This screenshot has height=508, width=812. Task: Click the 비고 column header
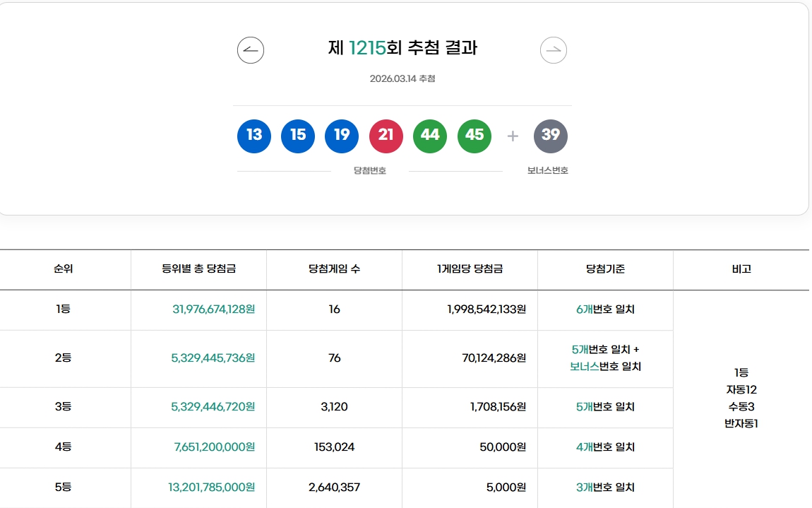[x=741, y=269]
